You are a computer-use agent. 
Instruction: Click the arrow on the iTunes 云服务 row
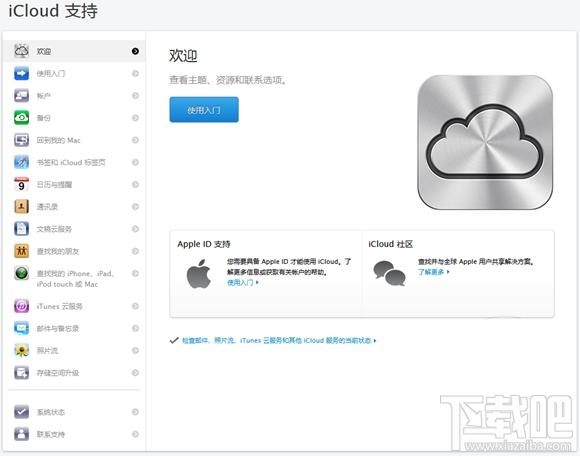pyautogui.click(x=135, y=306)
